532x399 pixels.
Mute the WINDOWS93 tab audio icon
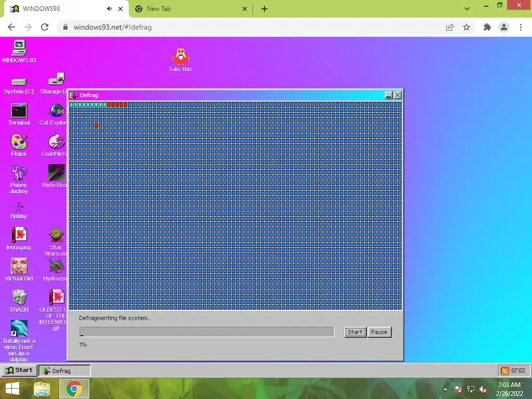109,9
